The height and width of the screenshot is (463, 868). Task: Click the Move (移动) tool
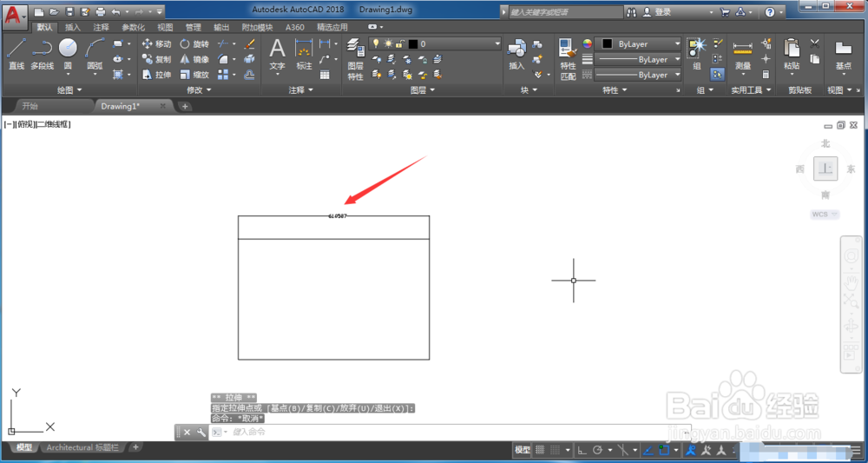[x=156, y=43]
